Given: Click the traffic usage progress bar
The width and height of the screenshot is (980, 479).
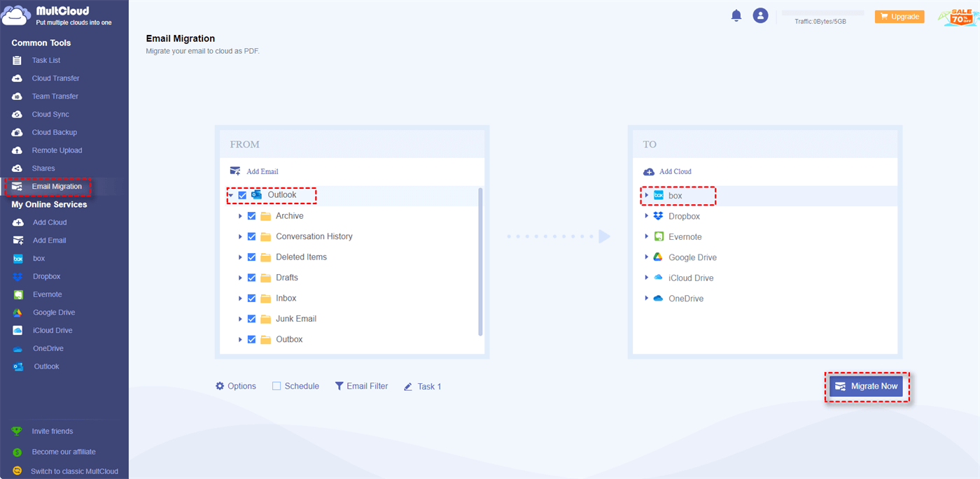Looking at the screenshot, I should pos(822,13).
